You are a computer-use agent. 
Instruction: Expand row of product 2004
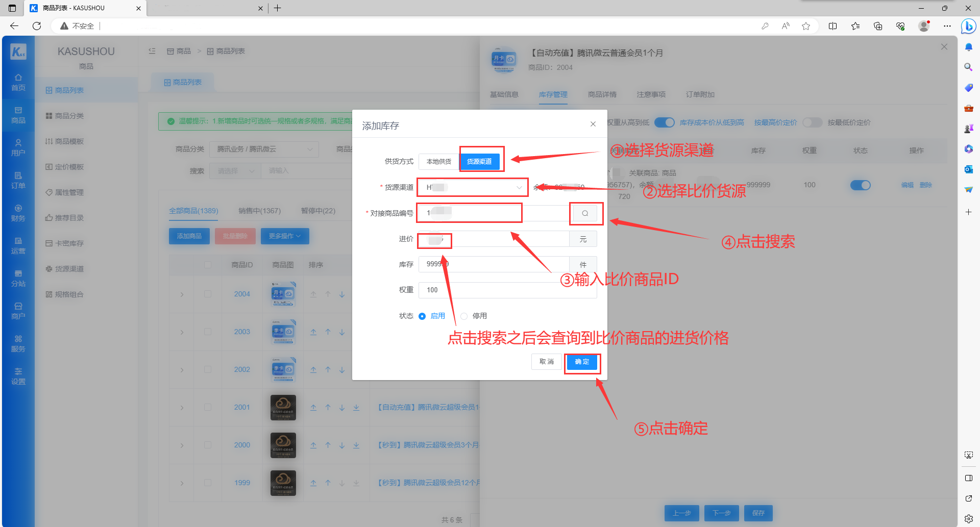(x=182, y=294)
